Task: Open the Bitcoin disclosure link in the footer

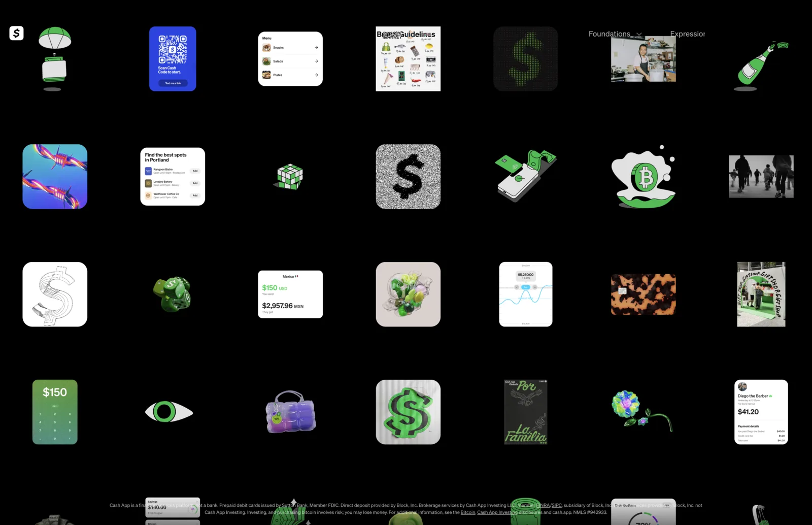Action: [x=468, y=513]
